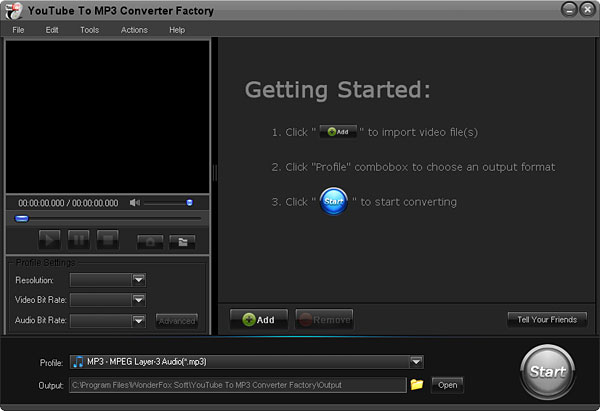
Task: Click the timecode text 00:00:00.000 / 00:00:00.000
Action: (68, 203)
